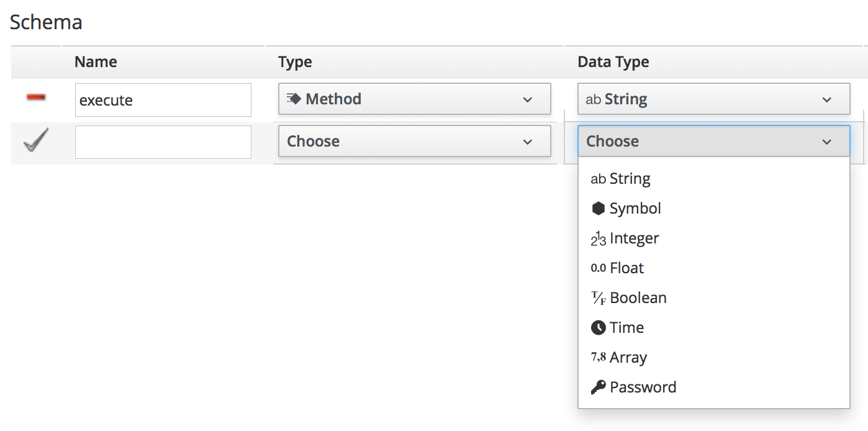Choose the 0.0 Float icon

tap(598, 268)
